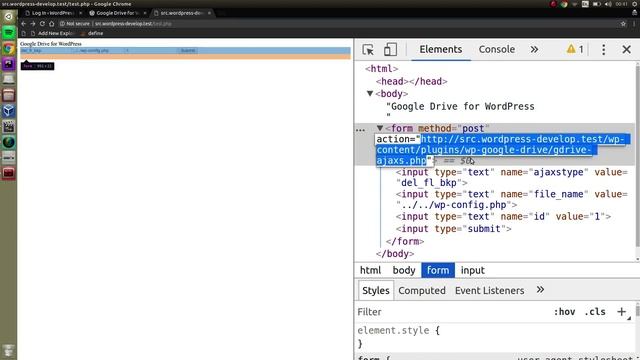Add a new style rule with plus icon
The width and height of the screenshot is (640, 360).
tap(622, 312)
